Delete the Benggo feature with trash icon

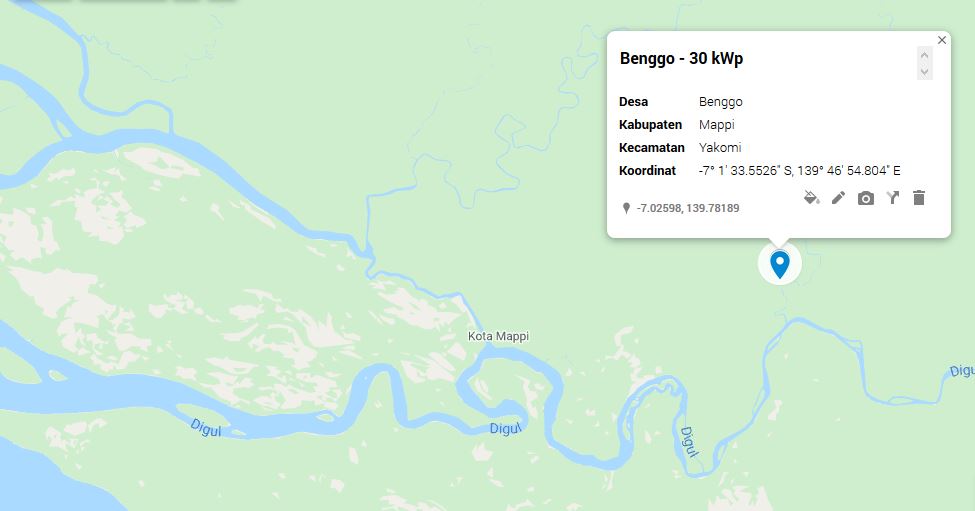[919, 198]
